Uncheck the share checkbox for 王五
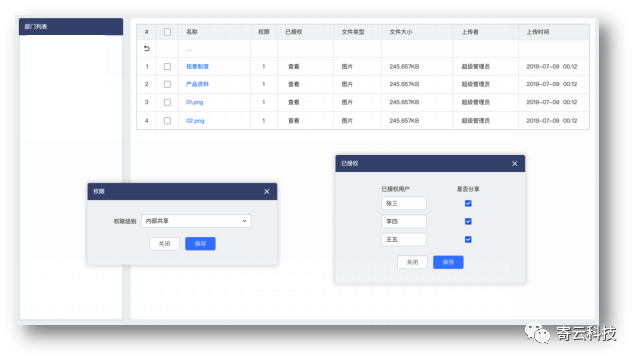Screen dimensions: 637x362 click(468, 239)
